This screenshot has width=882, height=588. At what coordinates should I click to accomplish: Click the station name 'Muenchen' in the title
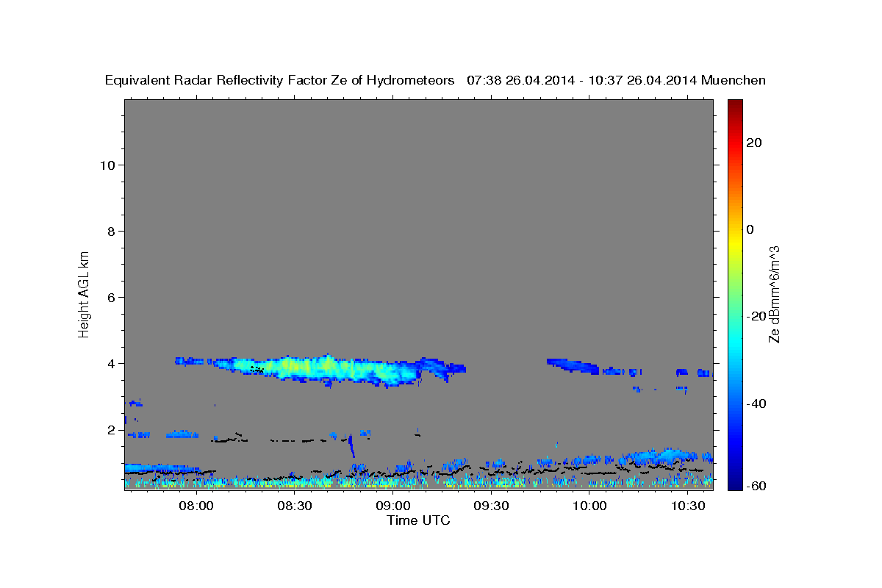click(734, 81)
